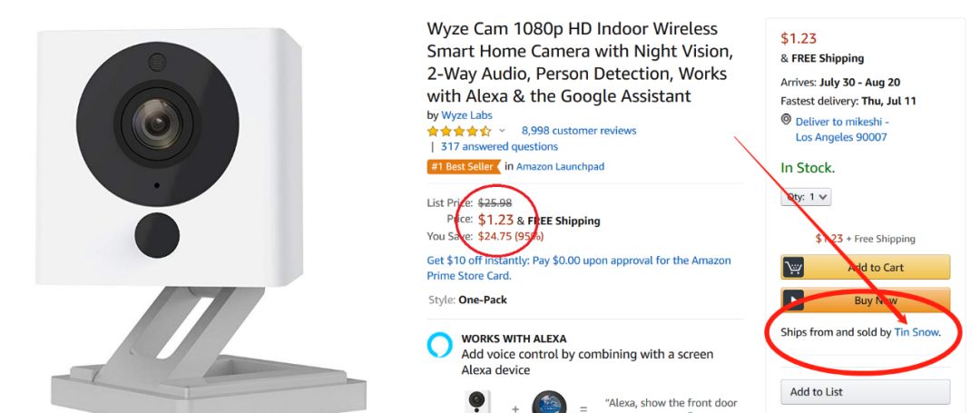
Task: Open the 317 answered questions link
Action: pyautogui.click(x=499, y=146)
